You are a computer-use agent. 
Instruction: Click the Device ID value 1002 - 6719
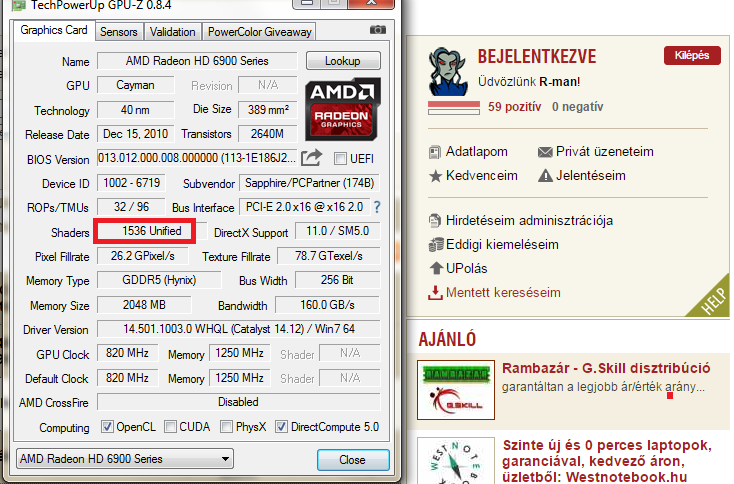point(132,183)
